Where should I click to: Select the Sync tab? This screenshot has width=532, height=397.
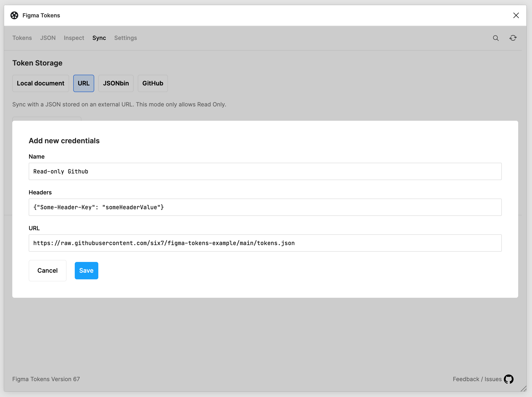(x=99, y=38)
